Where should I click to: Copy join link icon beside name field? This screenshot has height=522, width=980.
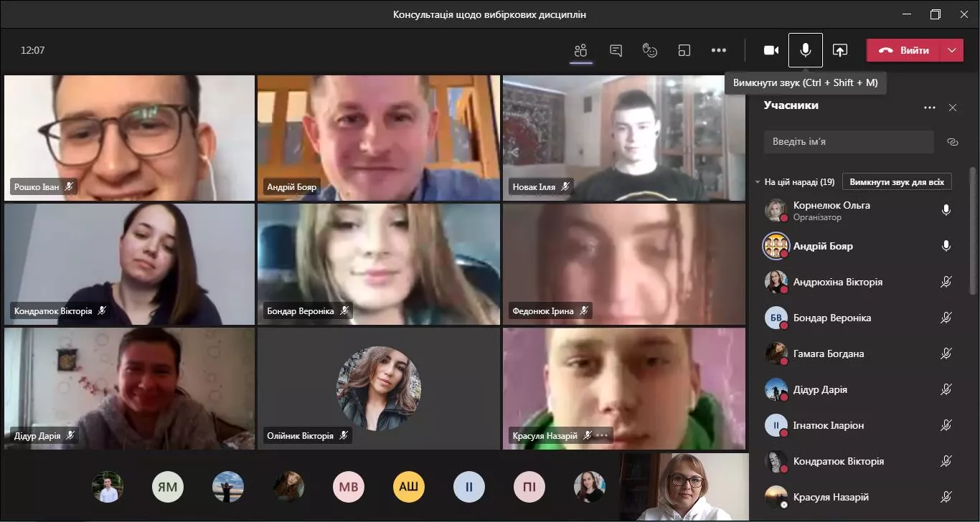click(x=953, y=142)
